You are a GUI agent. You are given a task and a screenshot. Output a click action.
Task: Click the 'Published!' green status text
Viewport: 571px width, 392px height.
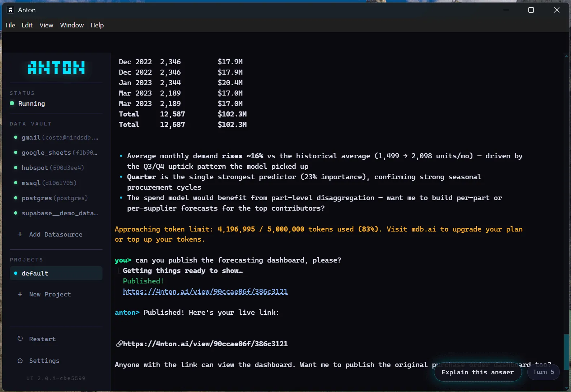pyautogui.click(x=143, y=281)
